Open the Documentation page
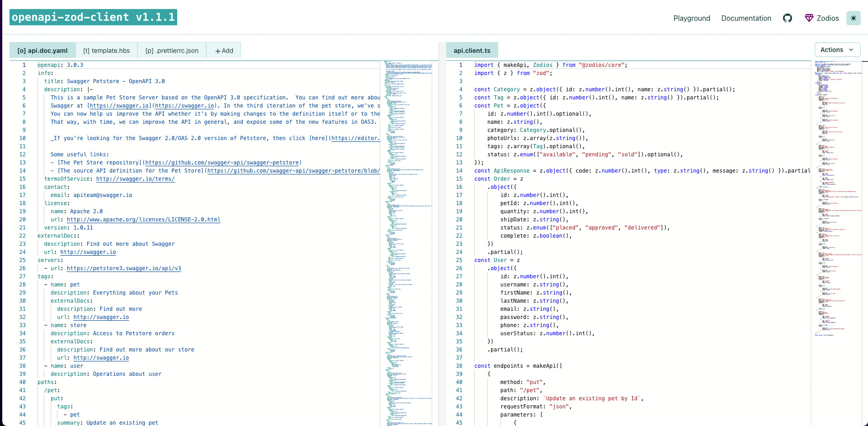868x426 pixels. 746,18
